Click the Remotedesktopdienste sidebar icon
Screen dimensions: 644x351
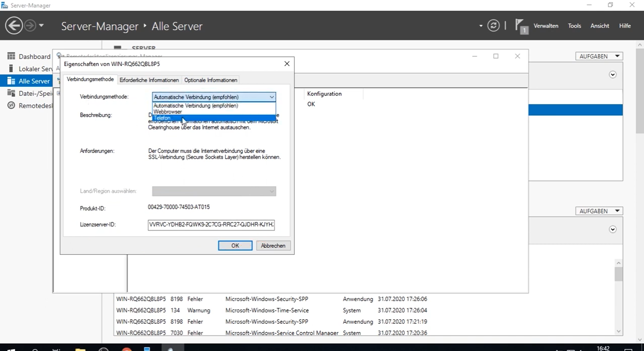[x=11, y=106]
